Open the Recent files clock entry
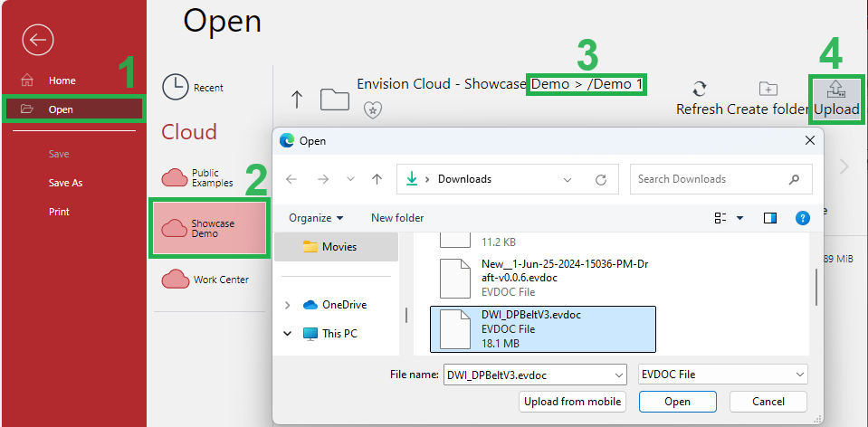 (193, 88)
